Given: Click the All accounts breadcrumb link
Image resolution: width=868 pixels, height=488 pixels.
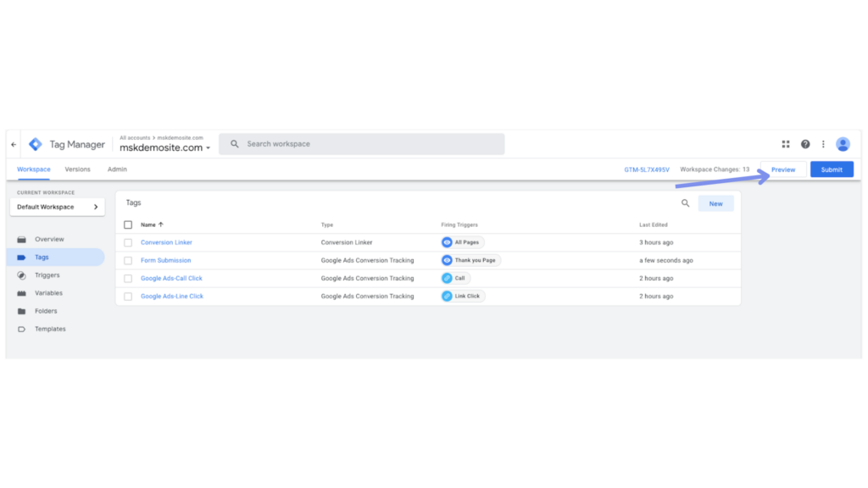Looking at the screenshot, I should 135,138.
